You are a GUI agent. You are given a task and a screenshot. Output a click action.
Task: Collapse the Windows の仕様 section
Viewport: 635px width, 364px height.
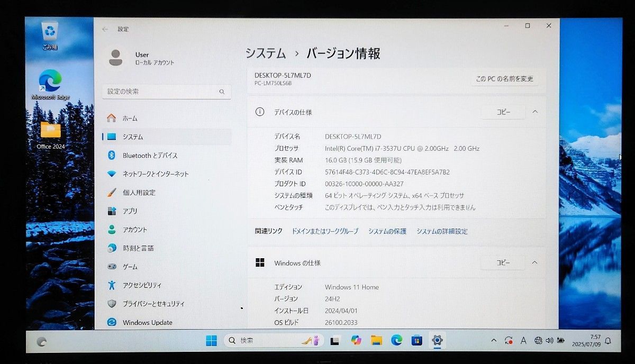click(x=534, y=262)
